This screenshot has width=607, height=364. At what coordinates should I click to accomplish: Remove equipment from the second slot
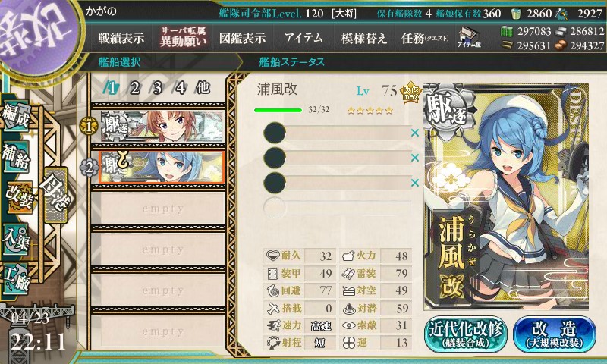pos(415,158)
